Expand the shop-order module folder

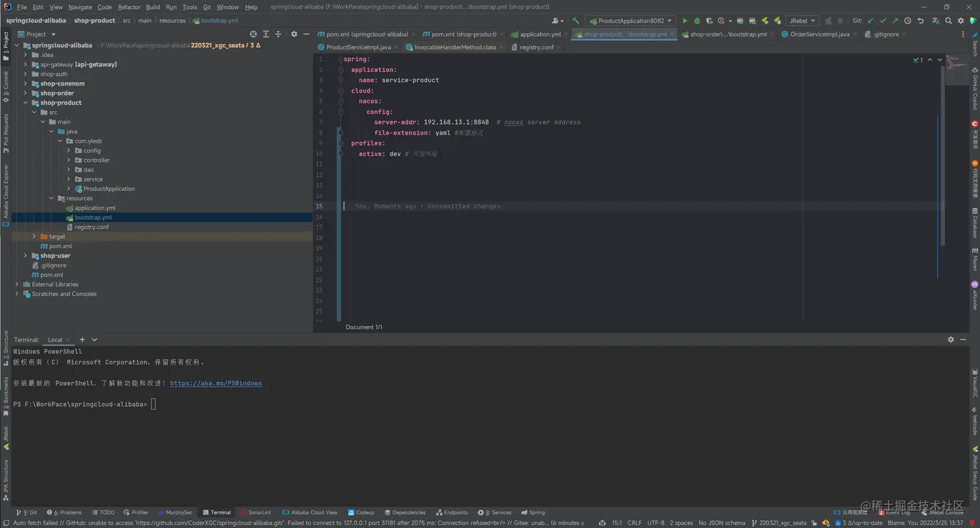[25, 93]
